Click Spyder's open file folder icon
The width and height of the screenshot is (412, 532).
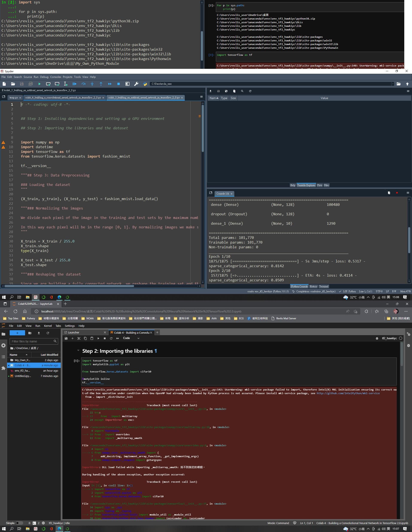click(x=13, y=84)
